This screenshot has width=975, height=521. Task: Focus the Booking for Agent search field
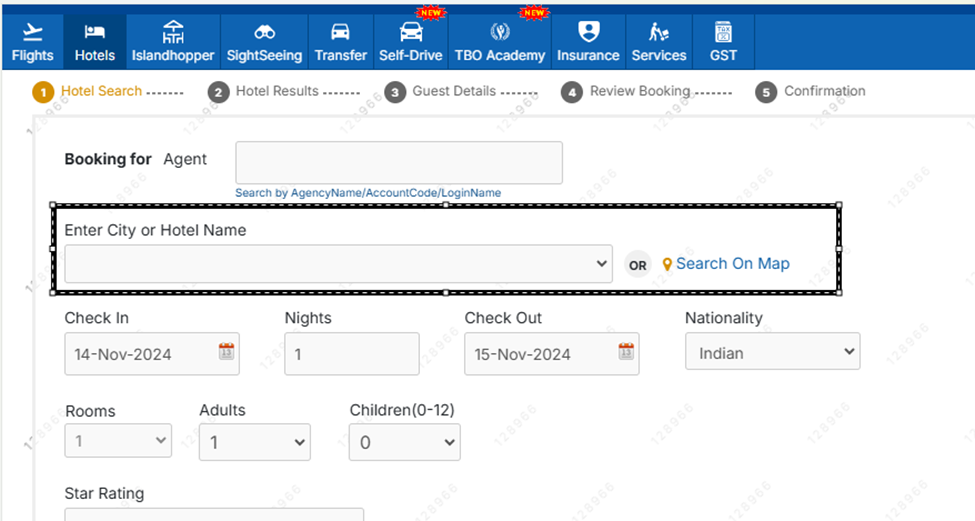pyautogui.click(x=398, y=163)
